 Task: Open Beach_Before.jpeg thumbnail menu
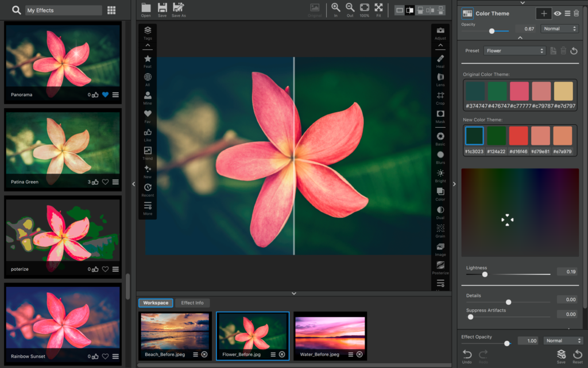195,354
